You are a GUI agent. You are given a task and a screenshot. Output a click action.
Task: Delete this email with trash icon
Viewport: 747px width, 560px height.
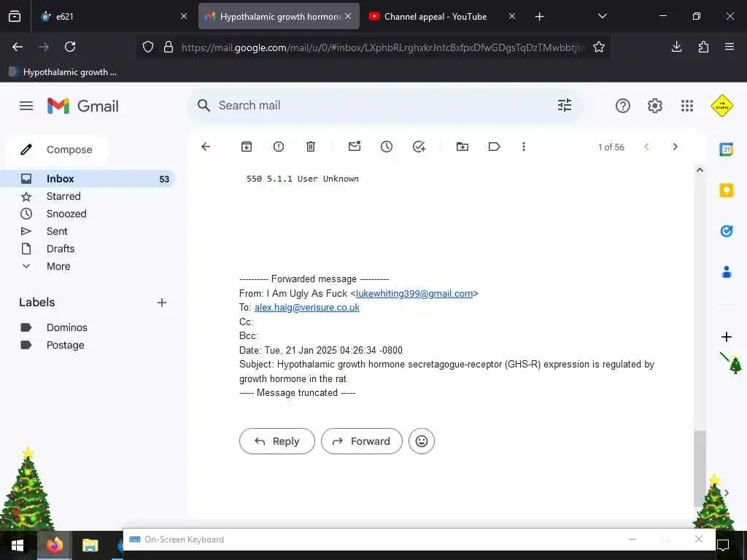311,147
